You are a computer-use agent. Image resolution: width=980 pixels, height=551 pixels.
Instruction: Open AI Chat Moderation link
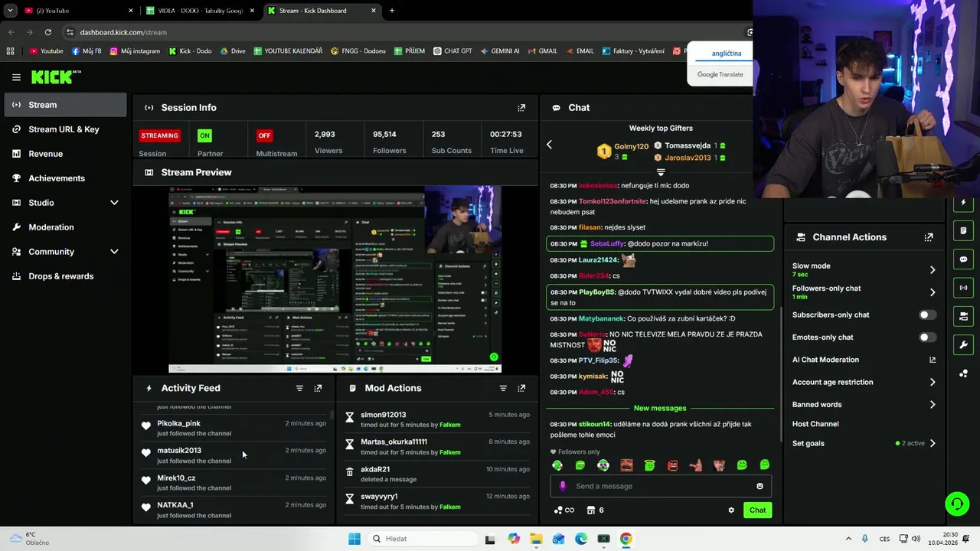tap(863, 360)
